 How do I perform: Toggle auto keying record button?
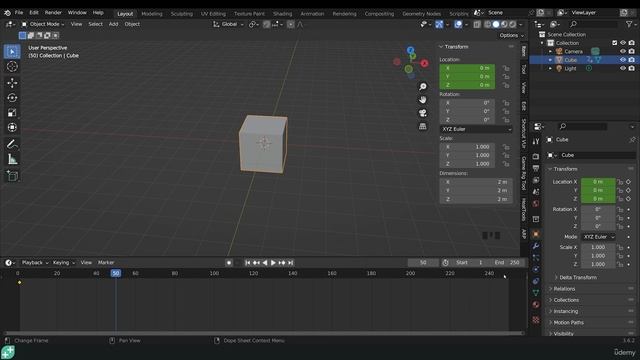coord(229,262)
